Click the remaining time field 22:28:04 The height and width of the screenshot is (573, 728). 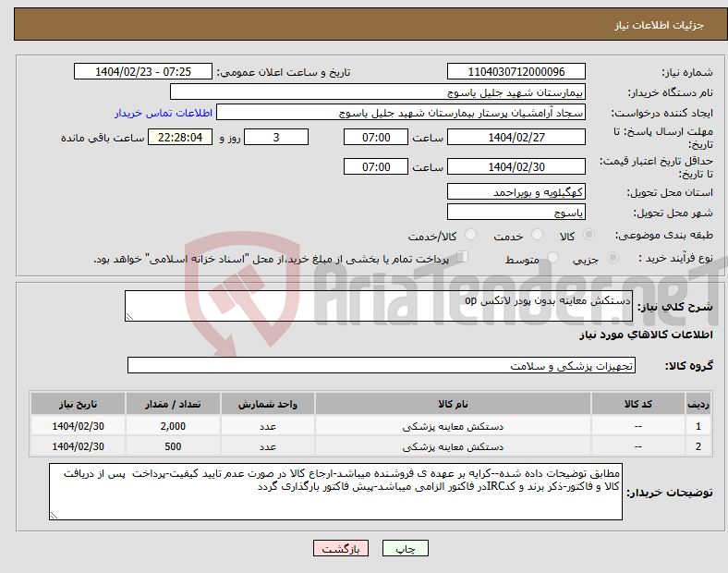click(180, 137)
